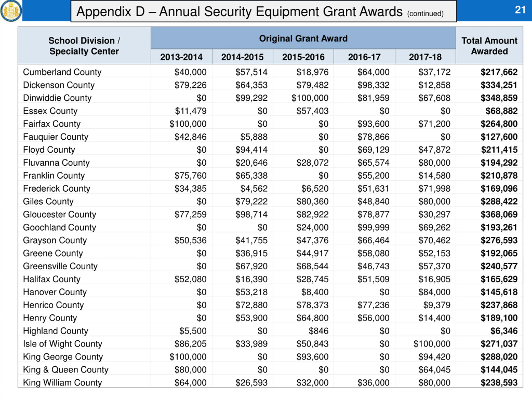Select the 2014-2015 column header
This screenshot has width=532, height=399.
coord(242,57)
